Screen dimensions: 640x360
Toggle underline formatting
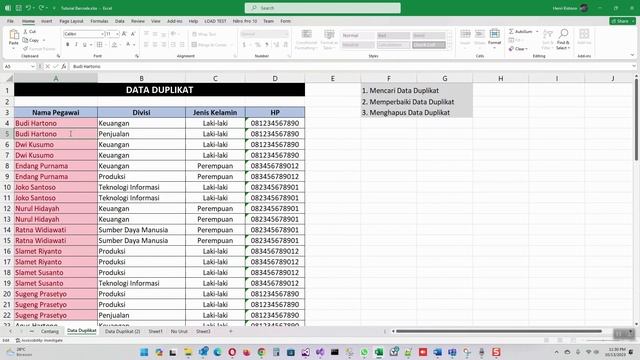tap(84, 44)
